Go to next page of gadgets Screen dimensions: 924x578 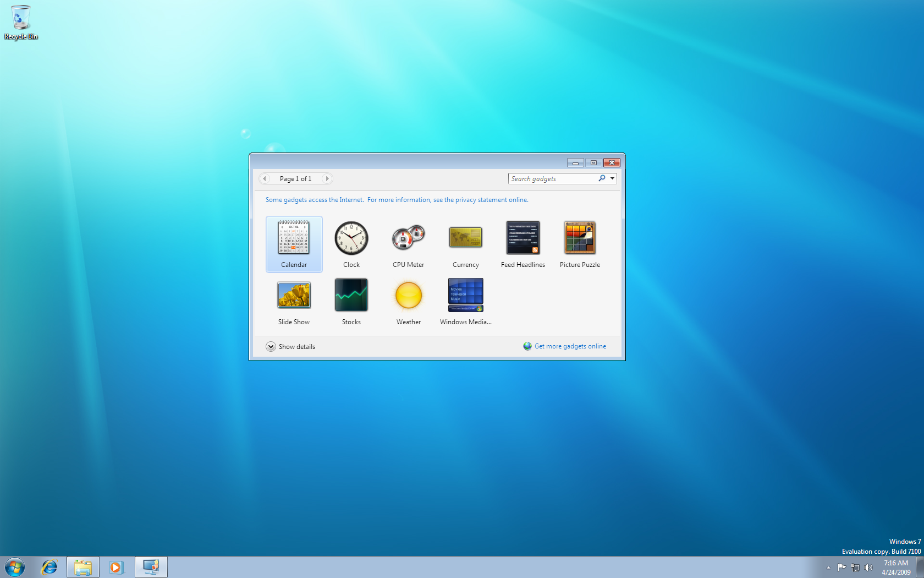(327, 178)
